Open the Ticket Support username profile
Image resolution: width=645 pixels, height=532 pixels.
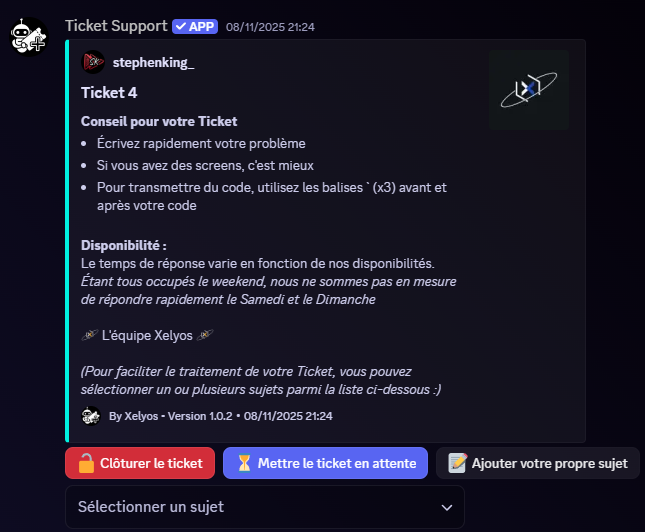117,26
